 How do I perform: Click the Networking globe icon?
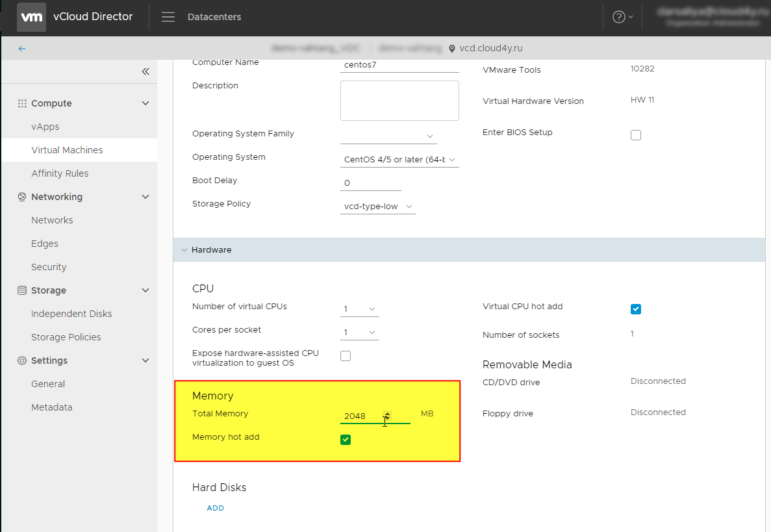[22, 197]
